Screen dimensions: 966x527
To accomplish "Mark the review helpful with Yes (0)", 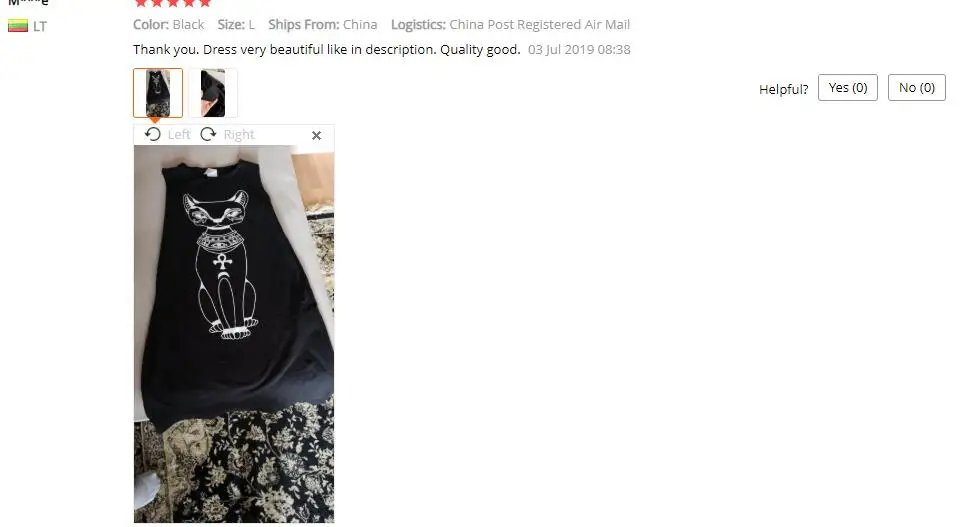I will [848, 88].
